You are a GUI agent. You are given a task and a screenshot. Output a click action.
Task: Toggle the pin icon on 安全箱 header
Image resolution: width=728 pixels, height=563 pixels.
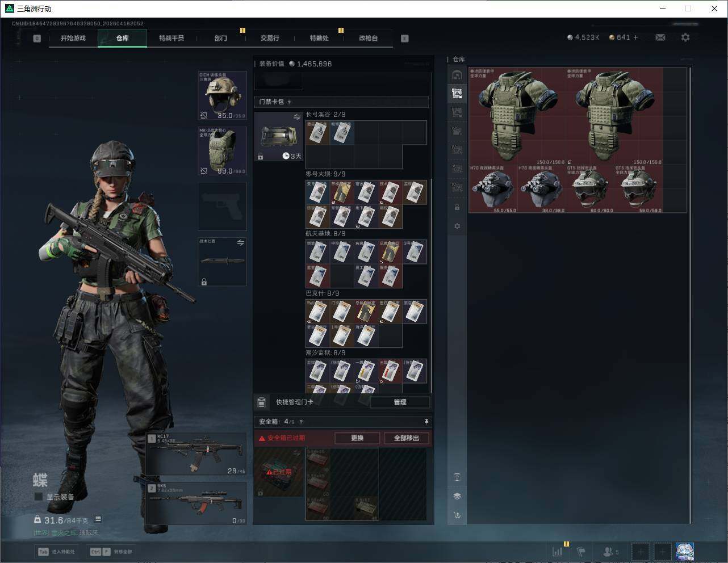click(x=426, y=422)
